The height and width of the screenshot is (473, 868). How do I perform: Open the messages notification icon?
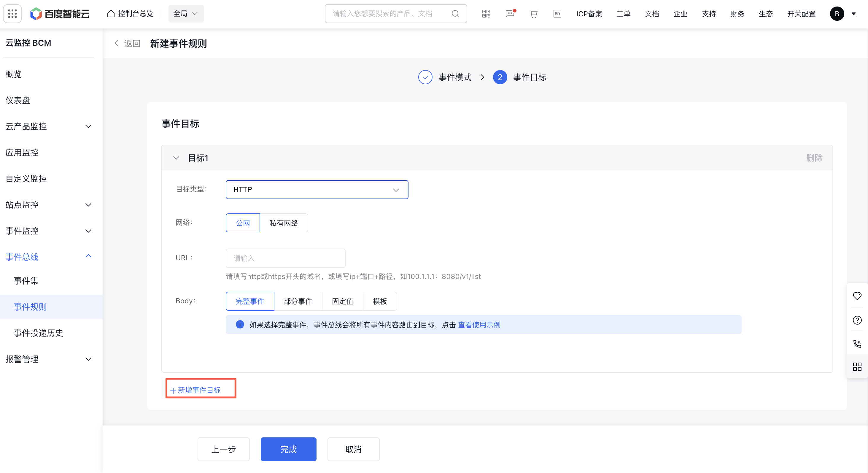tap(510, 13)
